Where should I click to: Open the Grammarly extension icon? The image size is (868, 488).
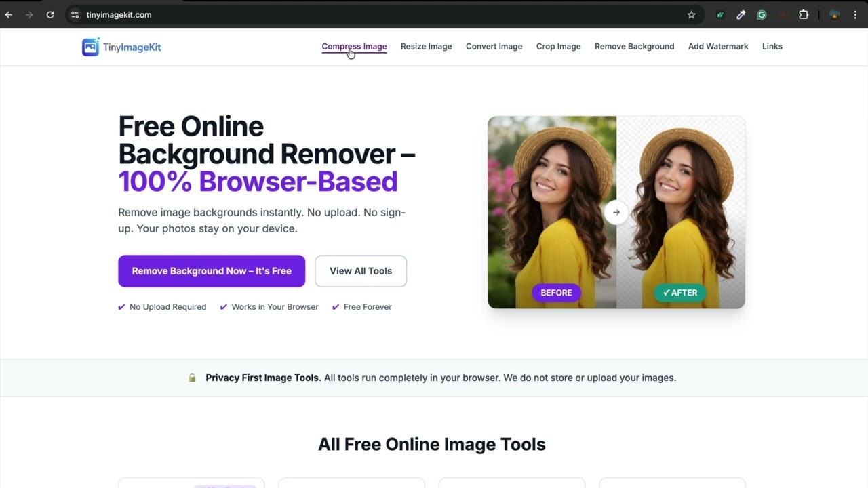(761, 14)
